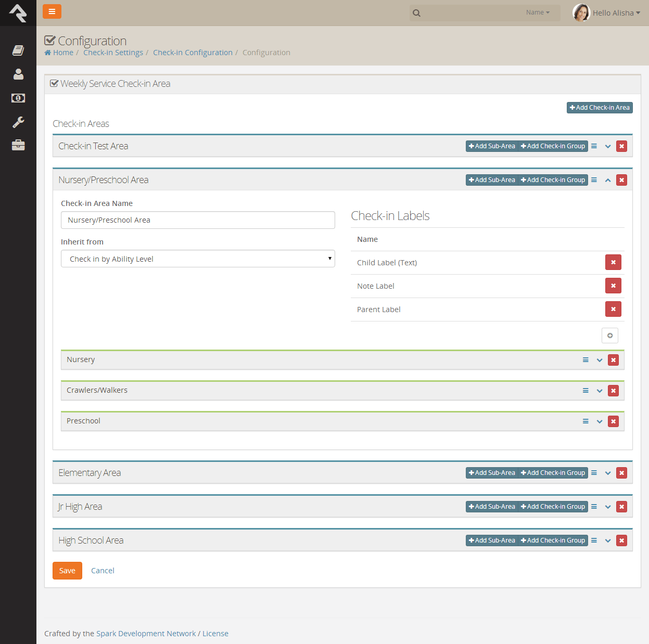This screenshot has height=644, width=649.
Task: Add Check-in Group to Check-in Test Area
Action: coord(553,146)
